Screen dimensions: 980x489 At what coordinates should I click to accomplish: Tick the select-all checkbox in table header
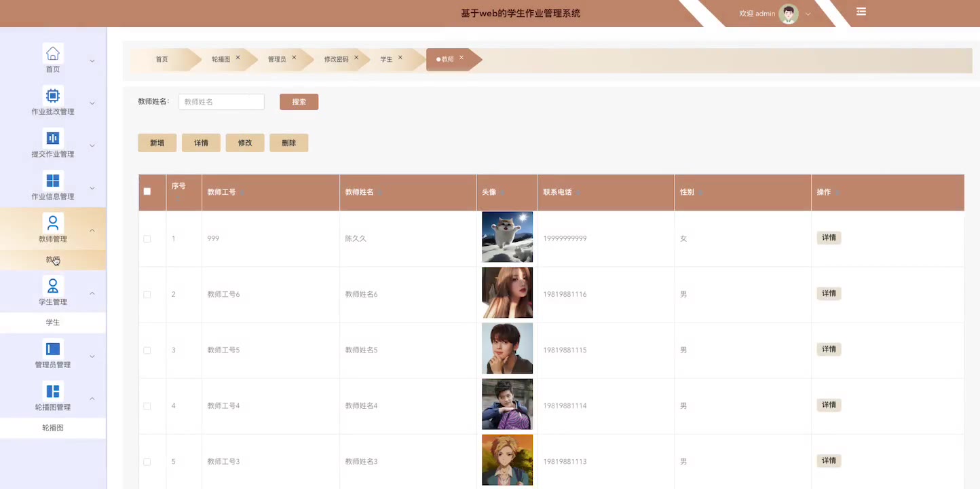[147, 192]
